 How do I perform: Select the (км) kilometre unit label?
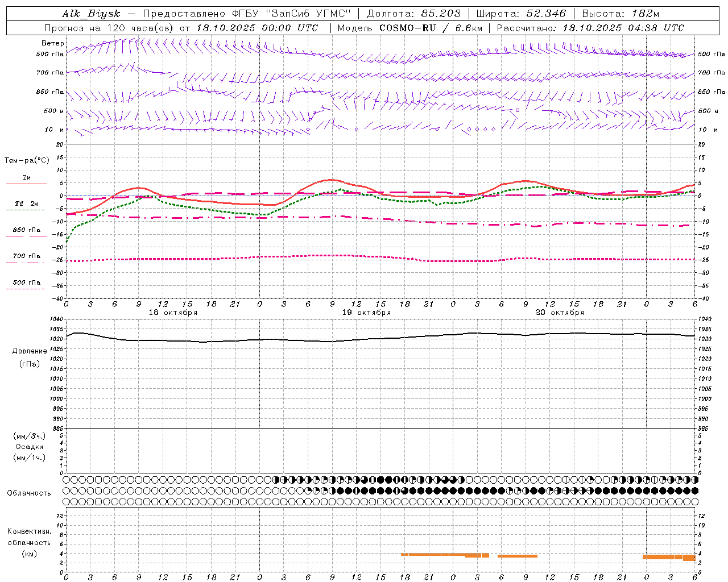[30, 554]
